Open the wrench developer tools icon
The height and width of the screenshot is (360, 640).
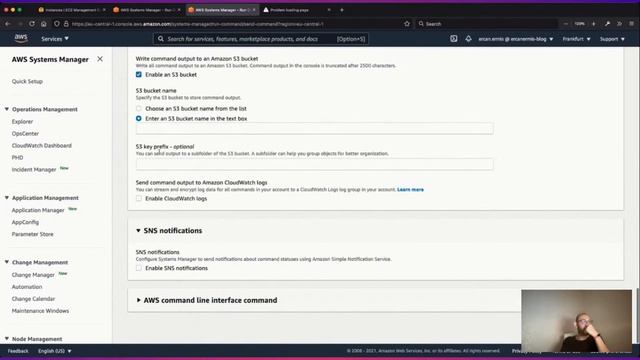point(607,24)
